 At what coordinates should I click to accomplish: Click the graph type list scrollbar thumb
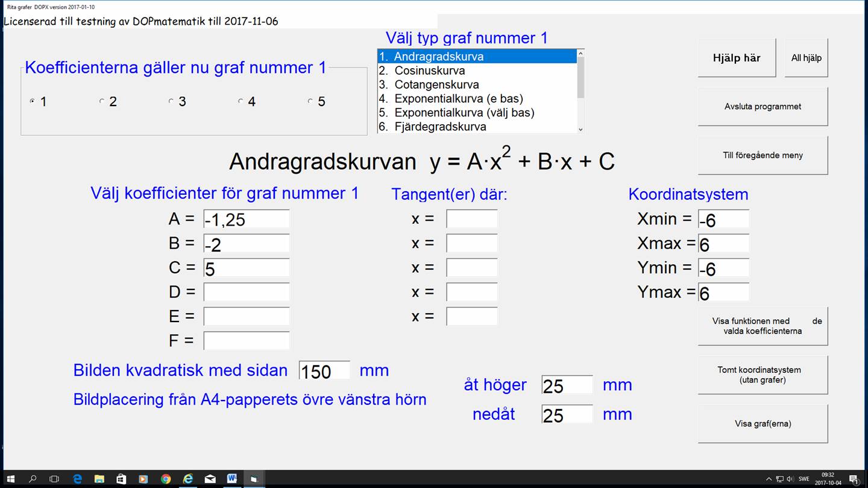pos(580,77)
